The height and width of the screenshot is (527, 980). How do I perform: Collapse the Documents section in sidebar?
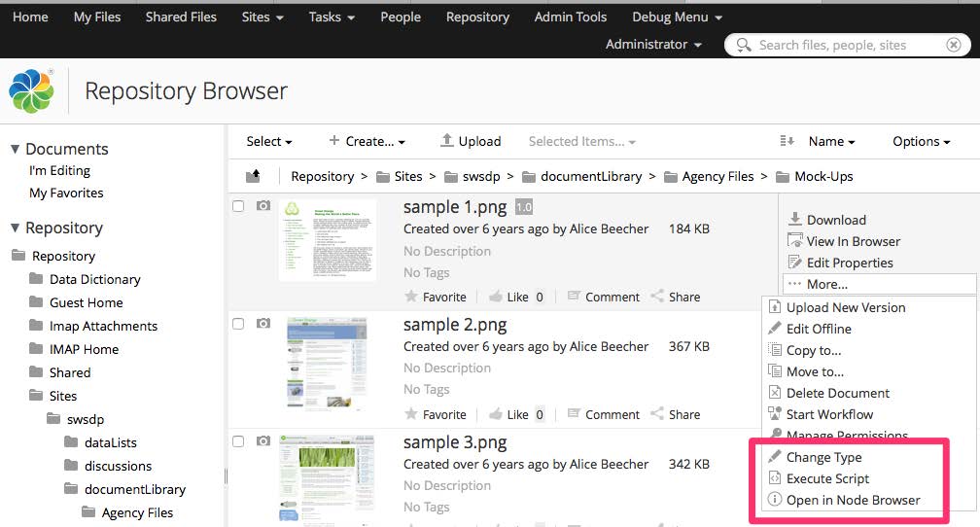click(15, 149)
